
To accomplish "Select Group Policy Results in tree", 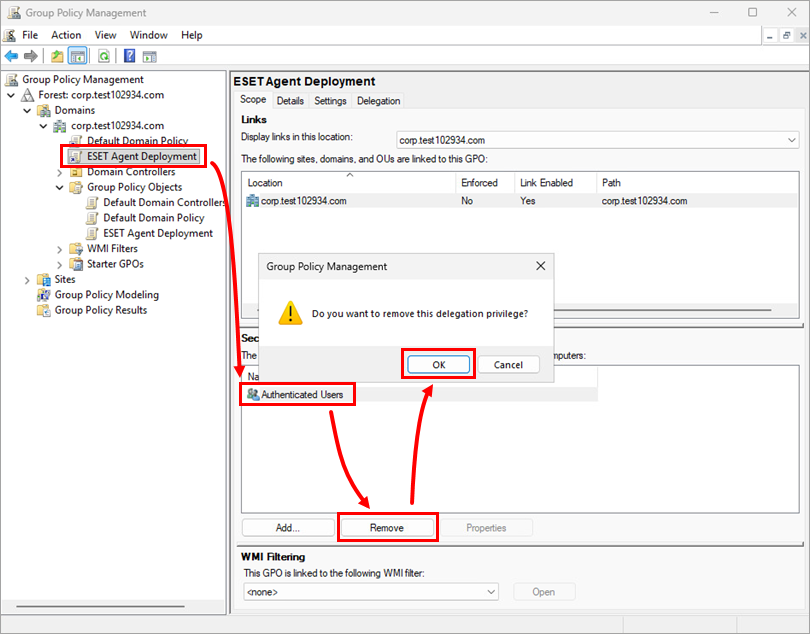I will coord(100,310).
